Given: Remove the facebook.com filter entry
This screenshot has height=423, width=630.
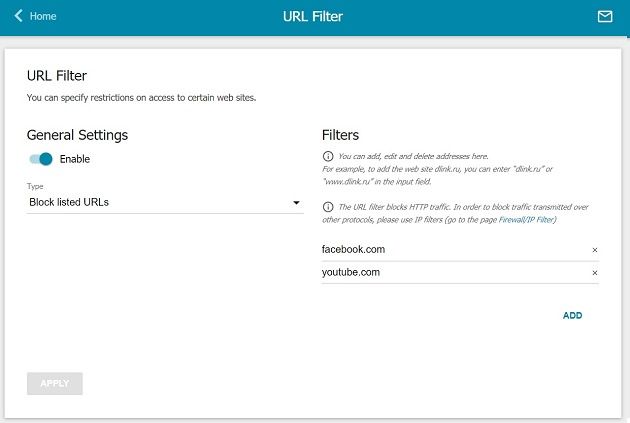Looking at the screenshot, I should pyautogui.click(x=595, y=250).
